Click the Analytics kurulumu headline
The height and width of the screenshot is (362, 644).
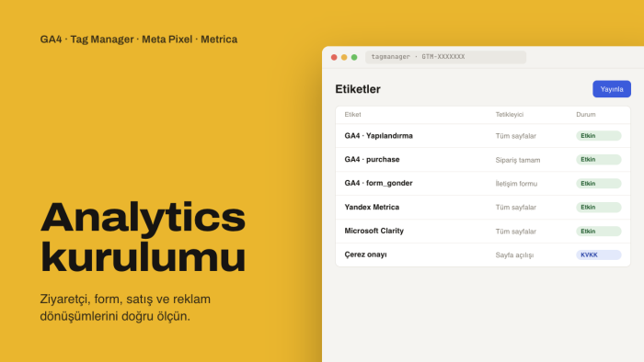coord(143,237)
